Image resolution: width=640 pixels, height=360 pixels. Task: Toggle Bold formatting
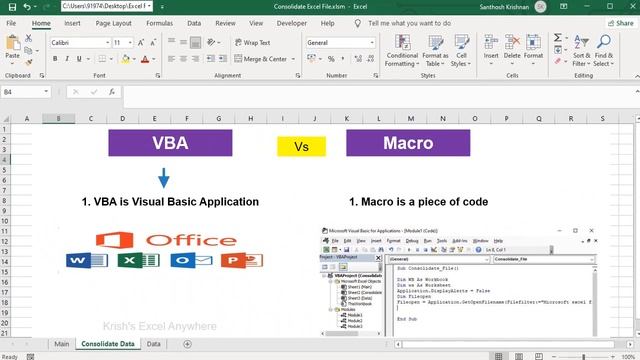pyautogui.click(x=55, y=59)
